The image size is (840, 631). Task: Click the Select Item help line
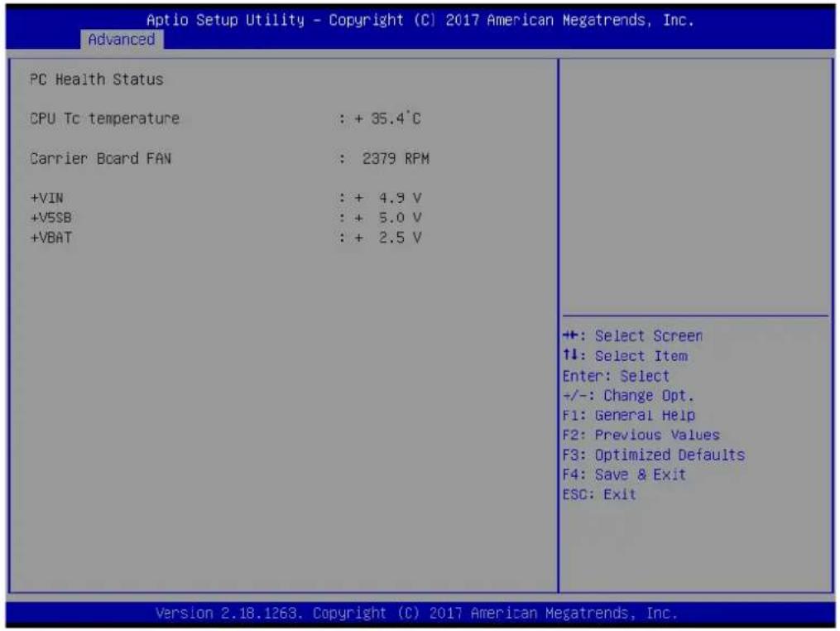625,356
